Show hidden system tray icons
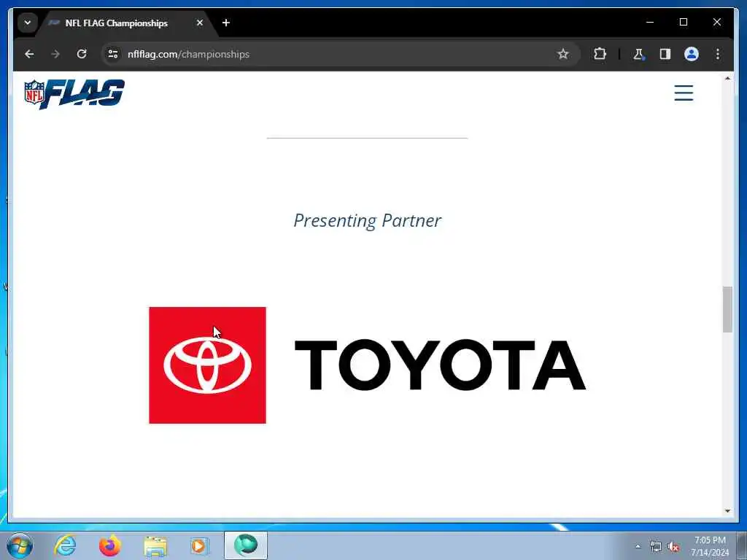The width and height of the screenshot is (747, 560). 638,547
